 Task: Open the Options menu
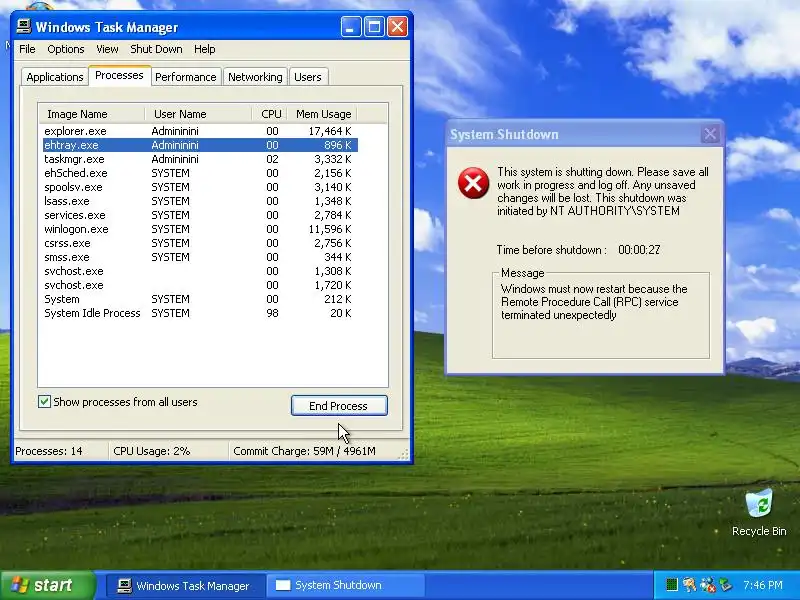point(66,49)
